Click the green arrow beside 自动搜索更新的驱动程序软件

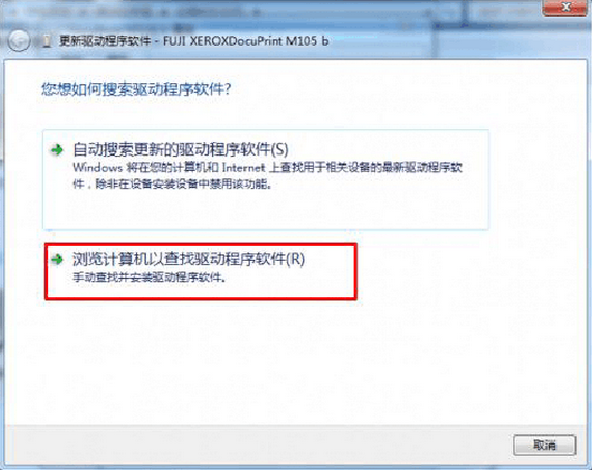(x=57, y=150)
